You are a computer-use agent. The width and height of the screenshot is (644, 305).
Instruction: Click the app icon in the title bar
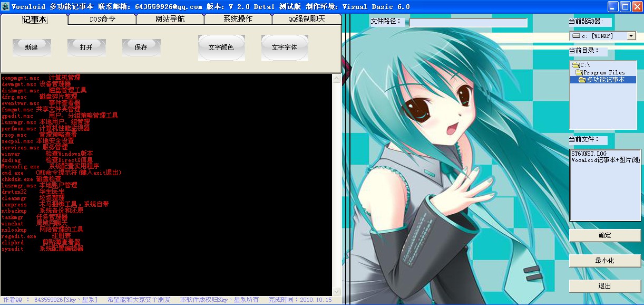pyautogui.click(x=5, y=7)
